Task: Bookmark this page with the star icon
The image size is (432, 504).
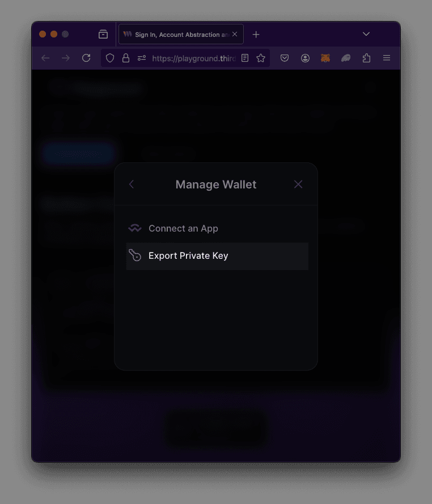Action: [x=261, y=58]
